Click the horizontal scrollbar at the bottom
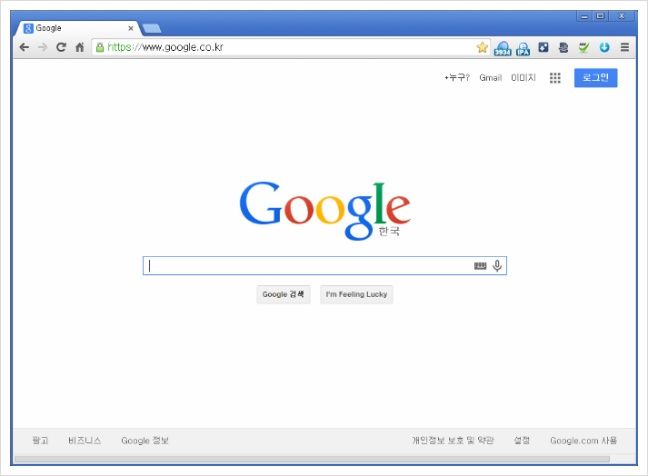The image size is (648, 476). click(x=312, y=459)
